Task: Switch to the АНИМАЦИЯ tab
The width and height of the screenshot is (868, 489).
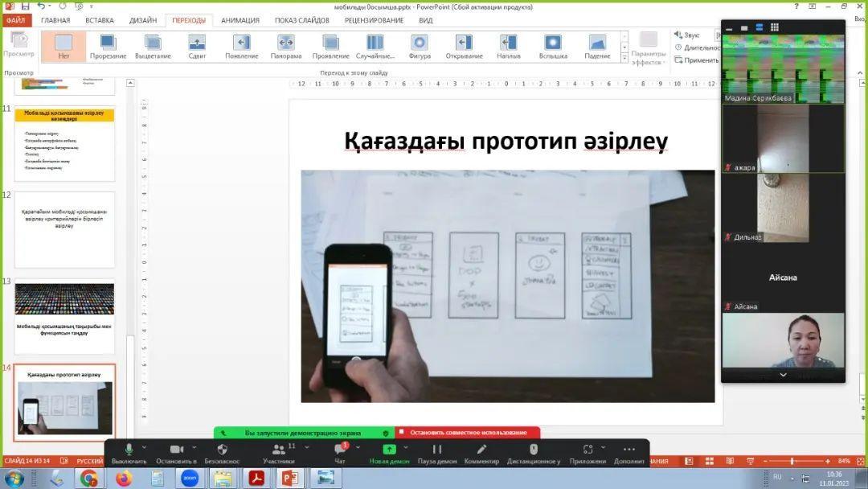Action: 240,20
